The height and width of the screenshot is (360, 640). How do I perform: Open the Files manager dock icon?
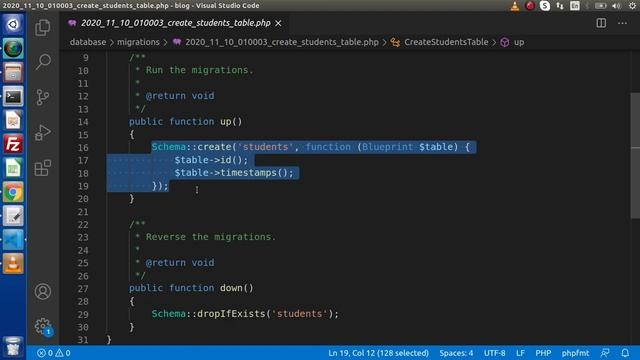click(x=13, y=72)
